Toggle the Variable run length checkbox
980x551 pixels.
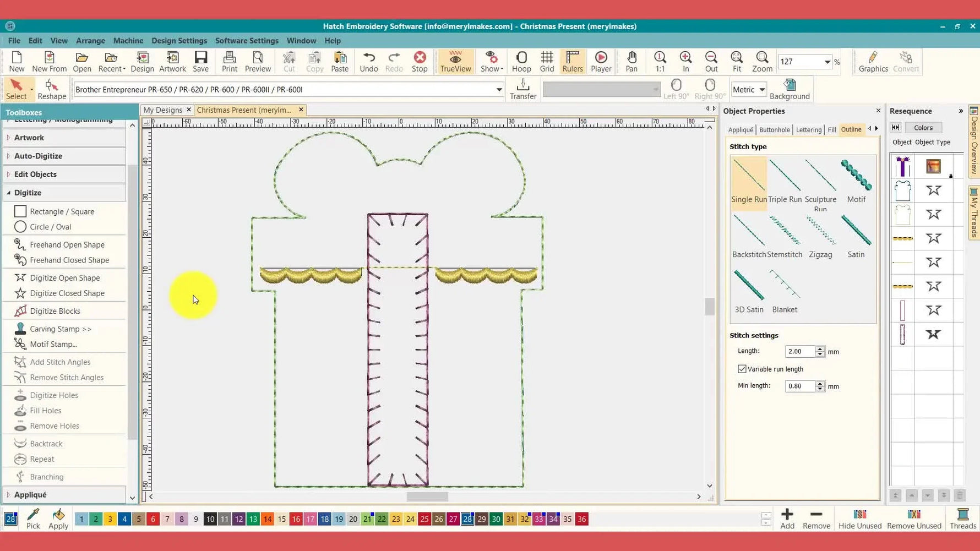pyautogui.click(x=742, y=369)
